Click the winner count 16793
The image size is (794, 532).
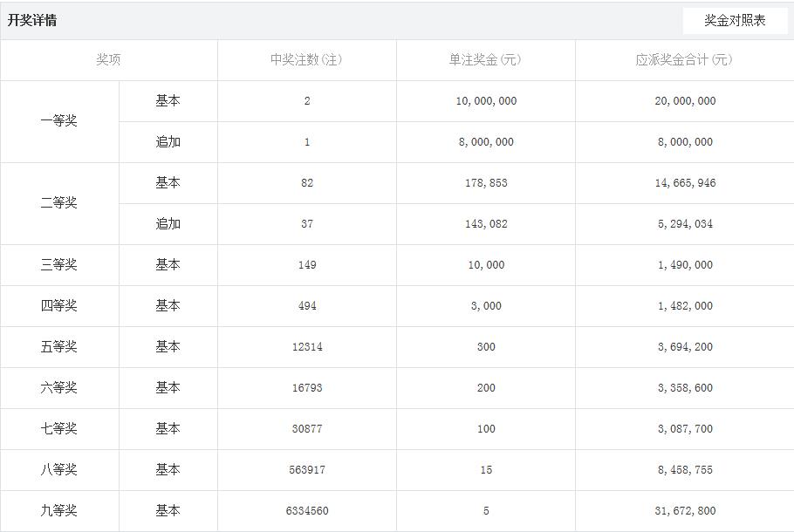[307, 388]
